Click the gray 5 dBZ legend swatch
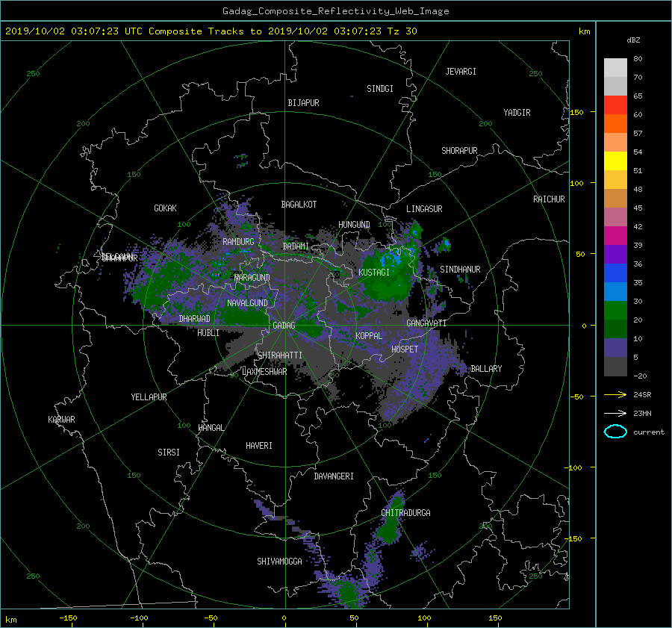672x628 pixels. (x=615, y=366)
